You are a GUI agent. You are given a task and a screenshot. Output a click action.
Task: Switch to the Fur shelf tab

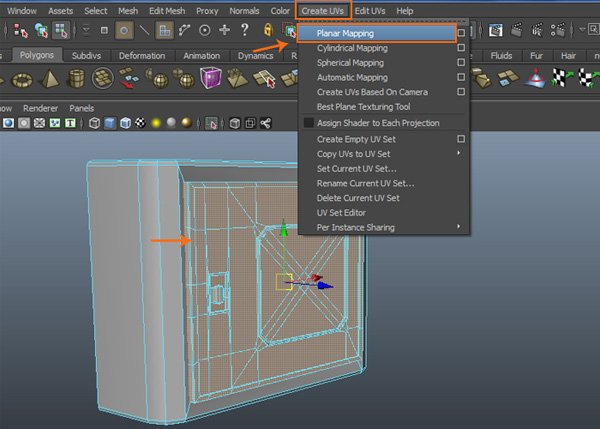(x=536, y=56)
